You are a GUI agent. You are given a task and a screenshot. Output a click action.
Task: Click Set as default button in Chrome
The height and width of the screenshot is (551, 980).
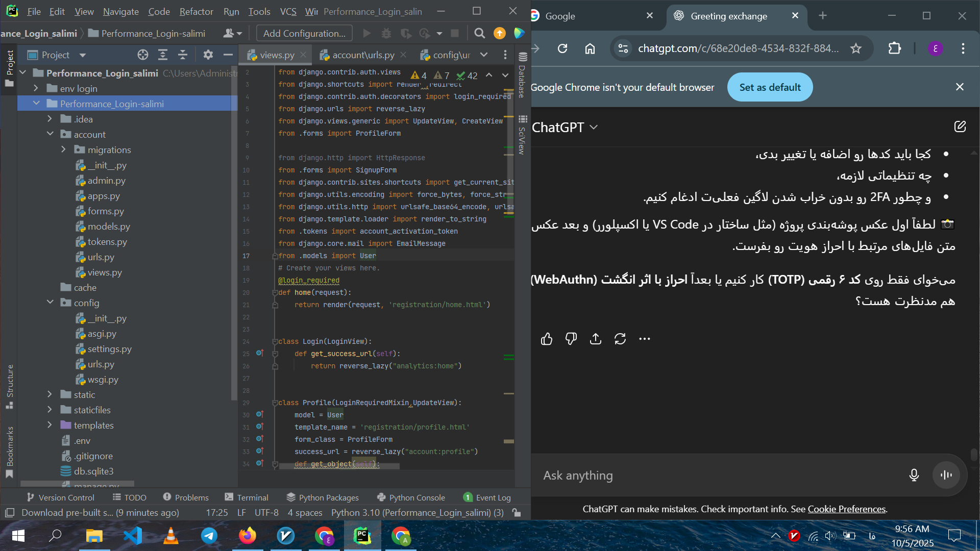click(x=770, y=87)
